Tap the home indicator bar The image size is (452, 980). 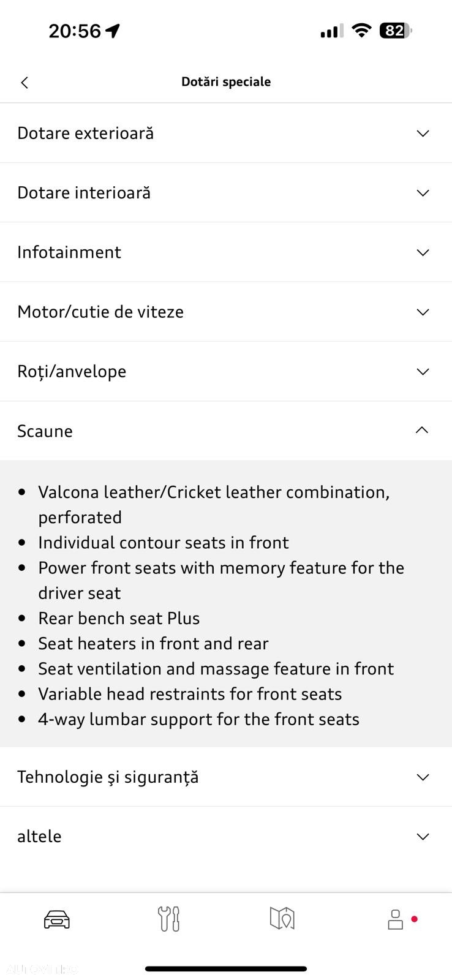pos(226,968)
